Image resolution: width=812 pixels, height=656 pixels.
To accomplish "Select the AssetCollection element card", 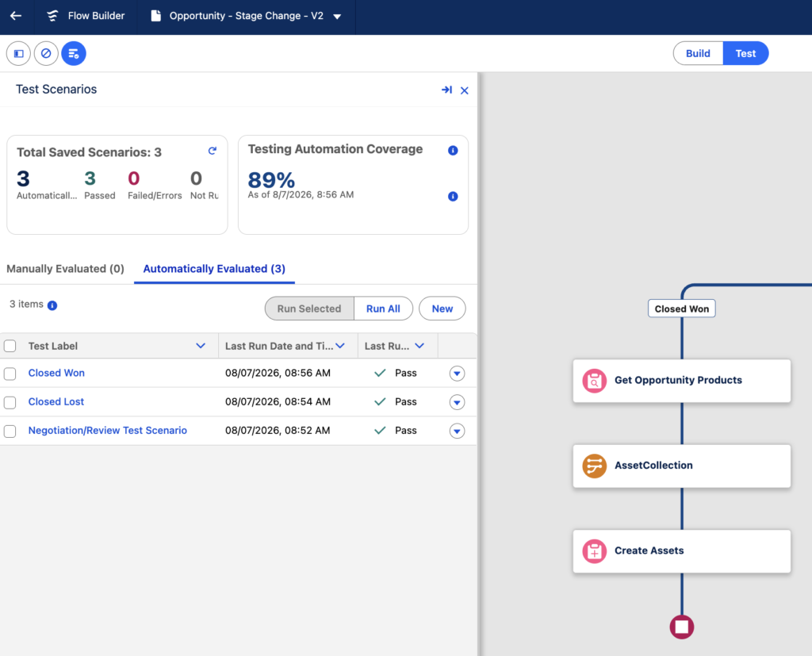I will point(681,466).
